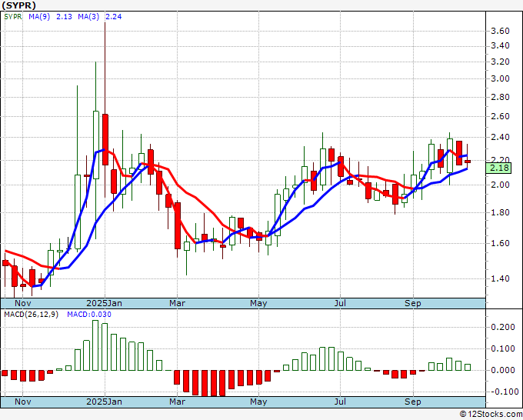Viewport: 523px width, 420px height.
Task: Click the 3.60 price axis label
Action: [x=499, y=31]
